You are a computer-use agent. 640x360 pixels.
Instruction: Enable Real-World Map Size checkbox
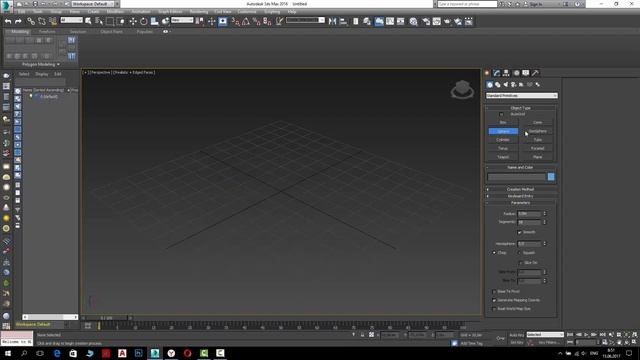[494, 309]
